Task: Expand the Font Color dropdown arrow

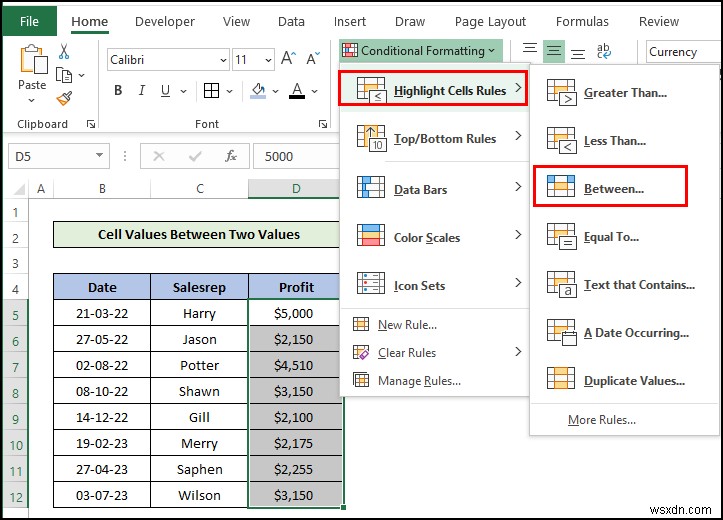Action: click(314, 91)
